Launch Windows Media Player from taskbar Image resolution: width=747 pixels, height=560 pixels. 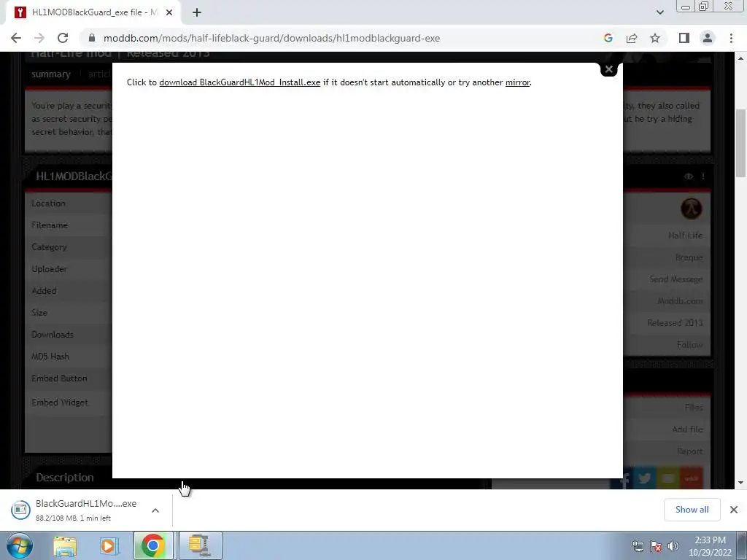109,545
